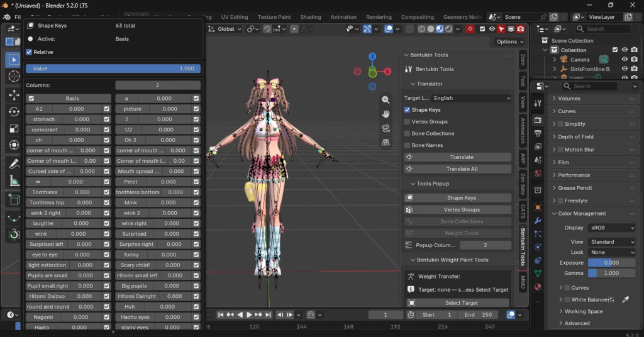Click the zoom magnifier icon in the viewport
Viewport: 644px width, 337px height.
(x=386, y=100)
